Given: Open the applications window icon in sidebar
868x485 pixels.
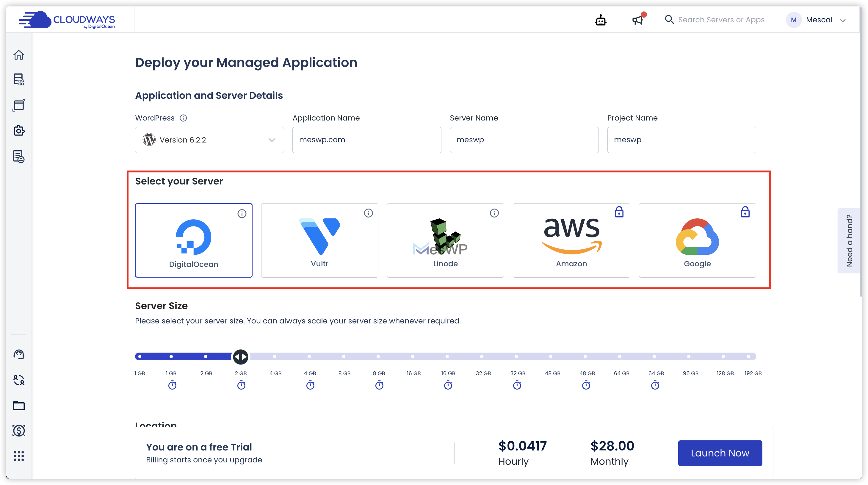Looking at the screenshot, I should [x=19, y=105].
